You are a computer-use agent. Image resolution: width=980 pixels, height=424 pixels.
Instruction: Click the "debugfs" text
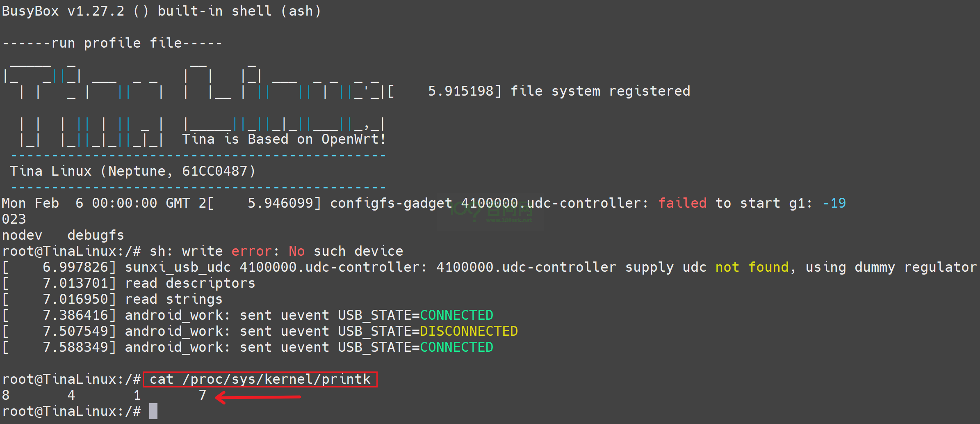tap(96, 235)
